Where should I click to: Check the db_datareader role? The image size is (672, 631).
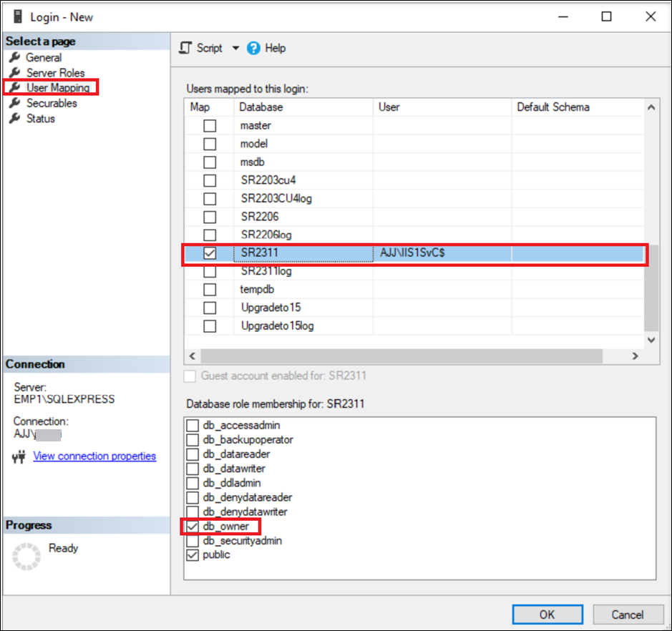click(x=192, y=454)
